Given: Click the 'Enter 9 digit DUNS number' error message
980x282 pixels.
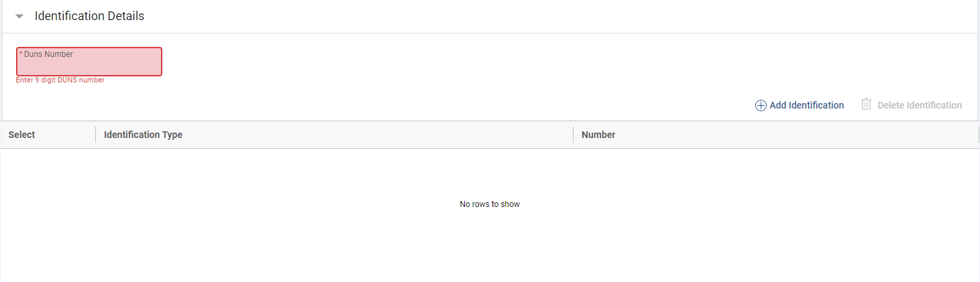Looking at the screenshot, I should [60, 80].
